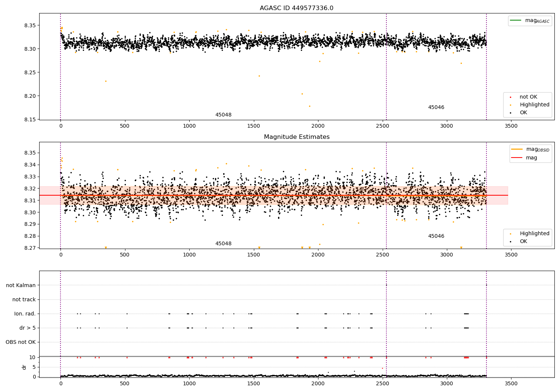
Task: Click the '45048' obsid label in middle plot
Action: coord(223,244)
